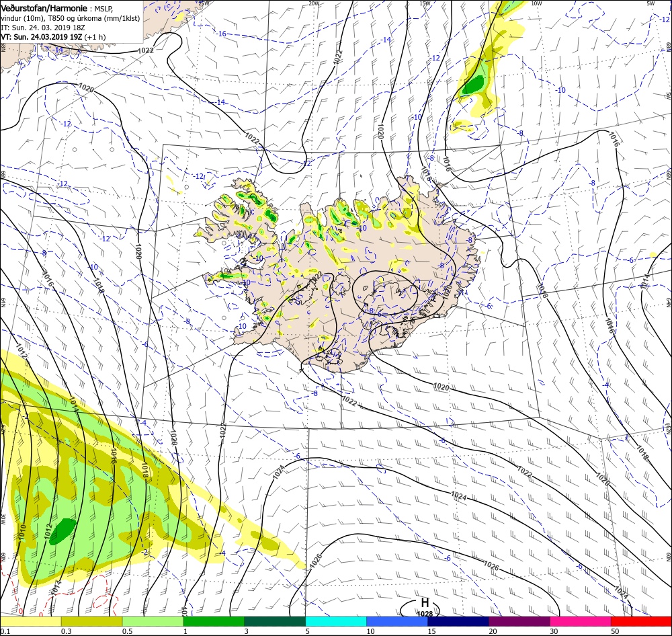Click the '1010' isobar label
The width and height of the screenshot is (672, 636).
22,533
